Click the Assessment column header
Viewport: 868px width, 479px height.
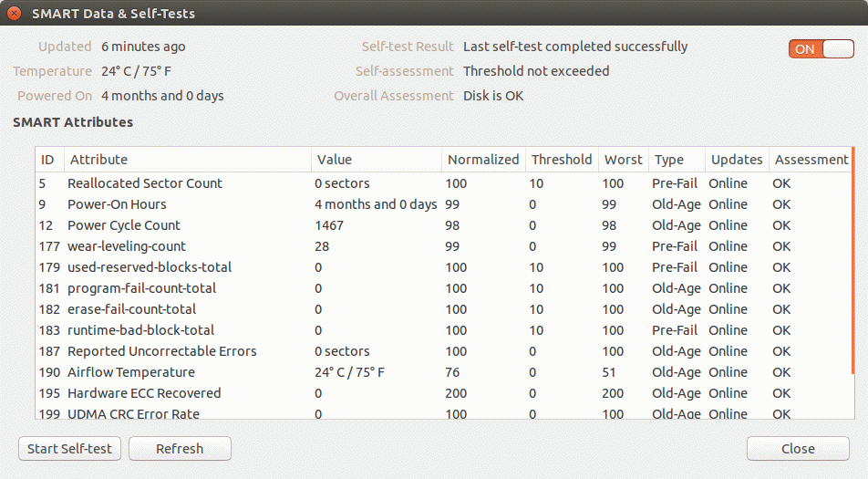[x=811, y=160]
